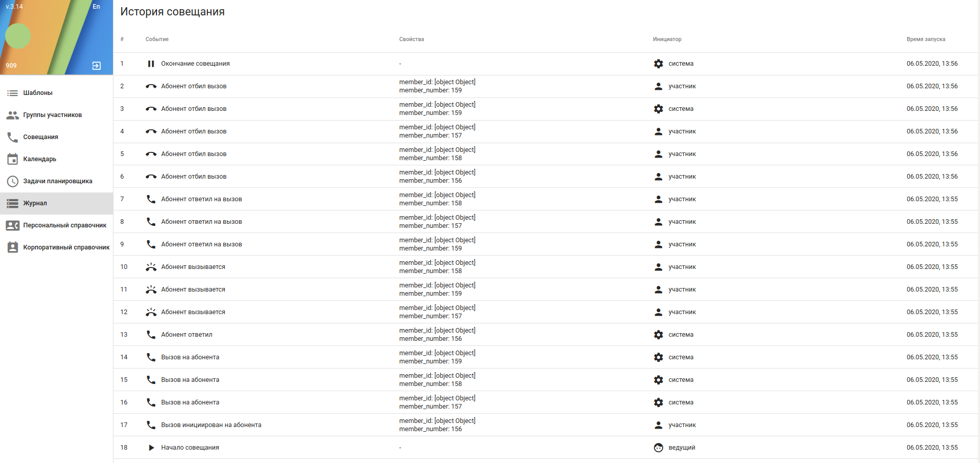
Task: Click the Календарь calendar icon
Action: pyautogui.click(x=12, y=159)
